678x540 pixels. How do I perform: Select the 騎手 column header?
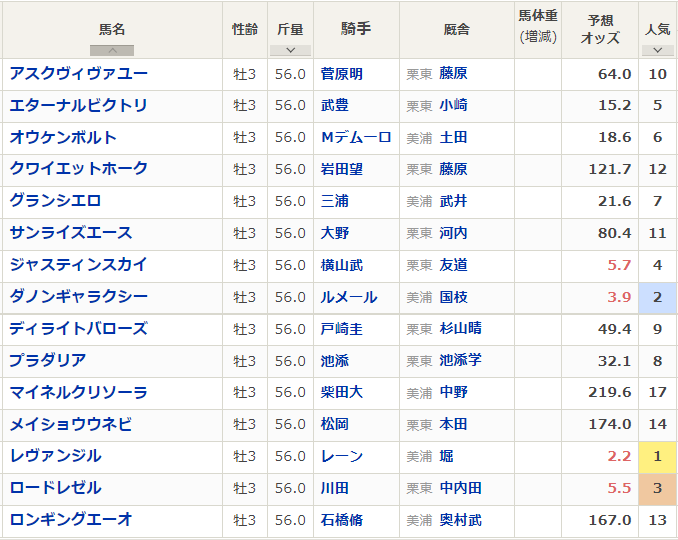(356, 29)
